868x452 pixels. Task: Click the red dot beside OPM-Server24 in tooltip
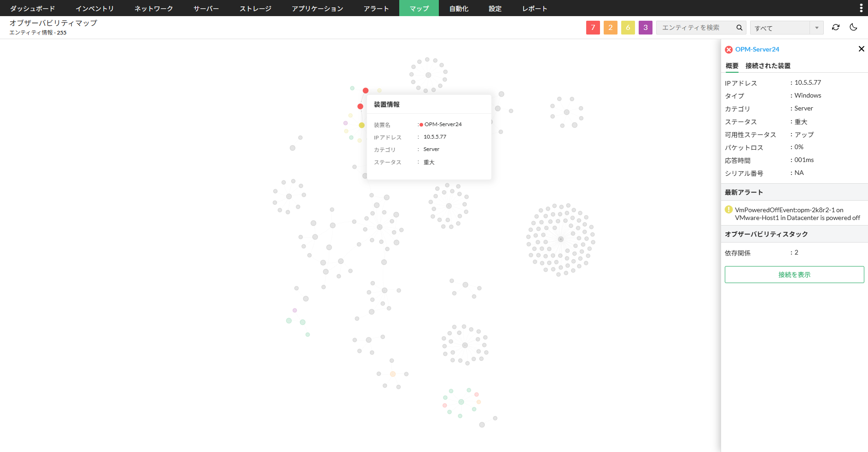421,125
